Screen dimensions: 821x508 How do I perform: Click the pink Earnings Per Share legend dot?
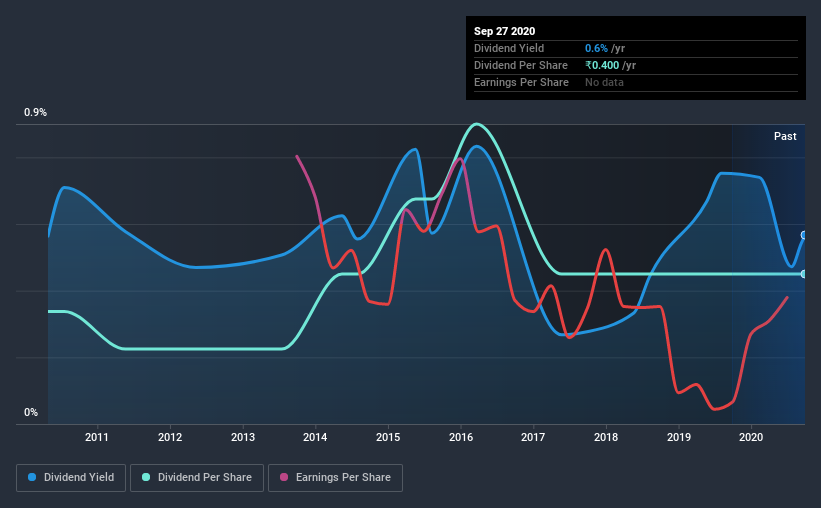pos(284,477)
